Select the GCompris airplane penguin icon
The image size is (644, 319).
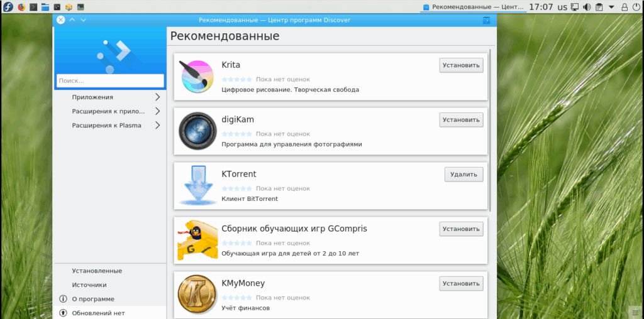197,240
